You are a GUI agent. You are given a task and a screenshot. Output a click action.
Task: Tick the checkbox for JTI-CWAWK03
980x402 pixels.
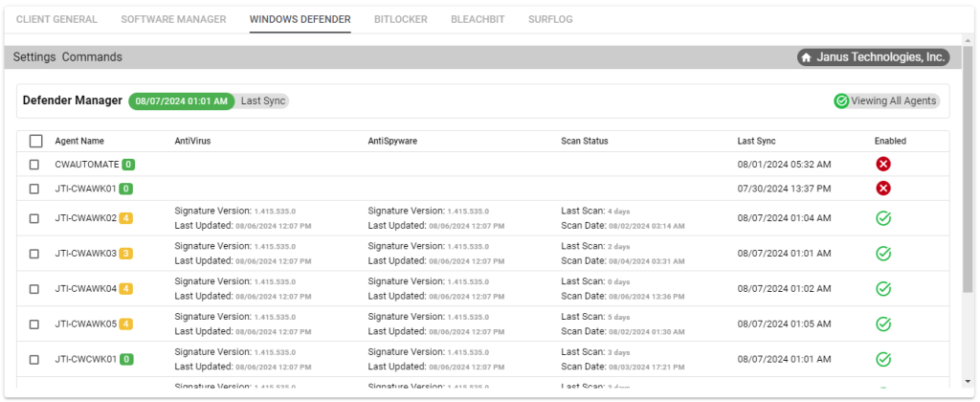pos(34,254)
